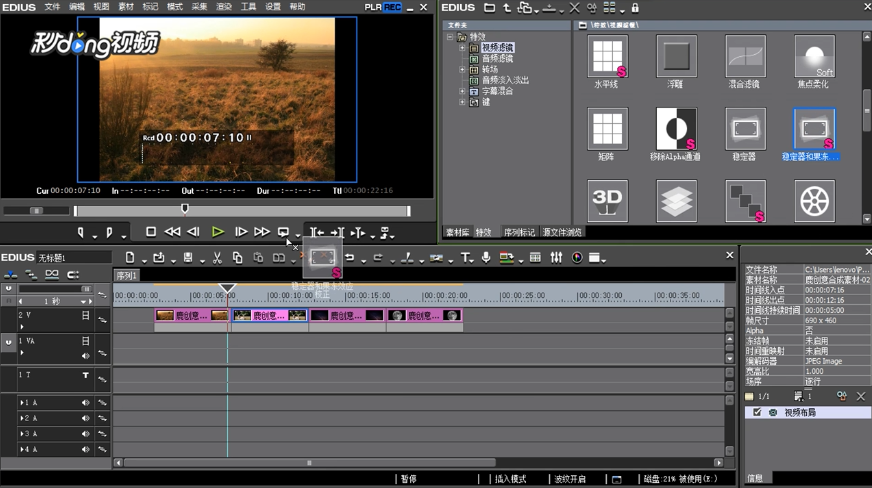Click the new sequence document icon
This screenshot has height=488, width=872.
130,257
